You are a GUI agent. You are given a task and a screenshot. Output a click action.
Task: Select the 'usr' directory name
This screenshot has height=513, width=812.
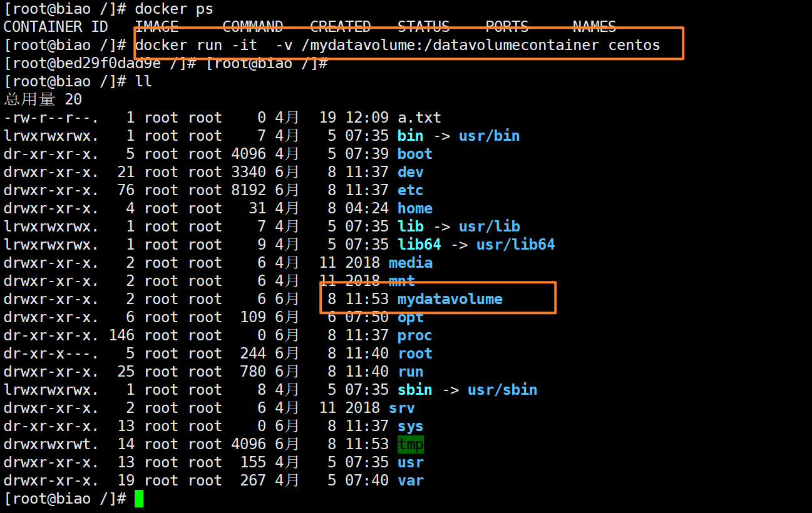click(411, 462)
